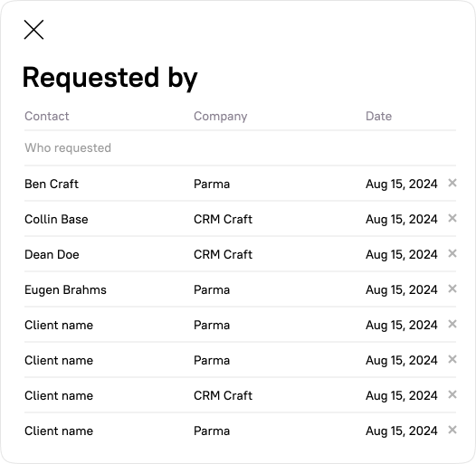This screenshot has height=464, width=476.
Task: Sort by the Contact column header
Action: coord(47,116)
